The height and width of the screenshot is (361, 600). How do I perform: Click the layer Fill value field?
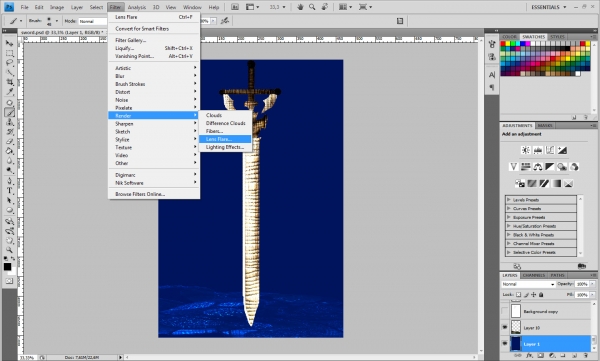582,295
